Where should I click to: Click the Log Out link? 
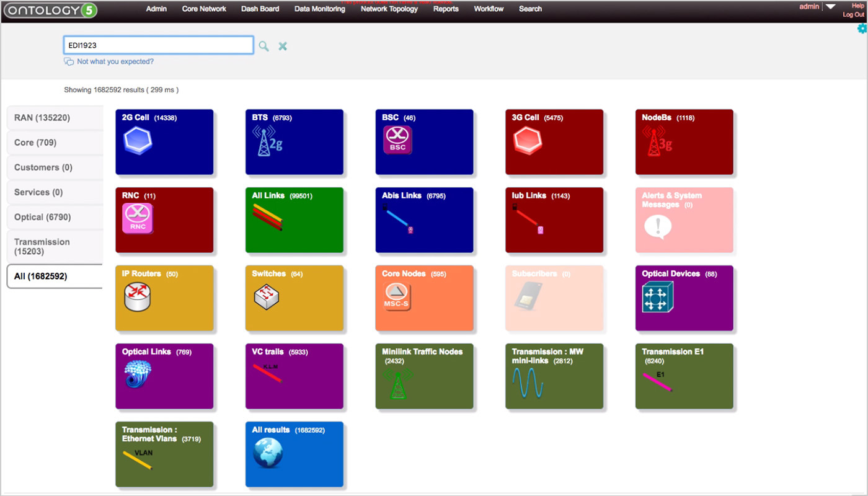coord(853,15)
